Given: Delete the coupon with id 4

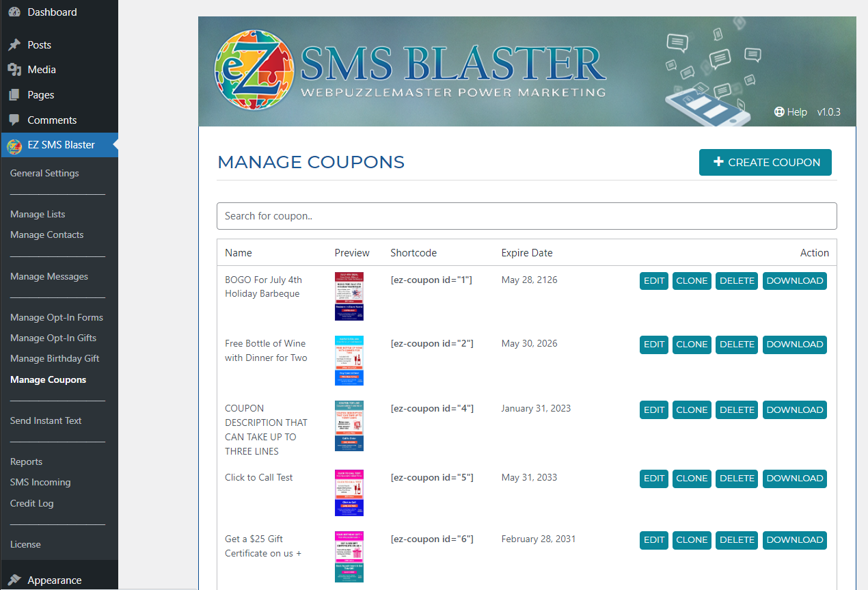Looking at the screenshot, I should pos(737,410).
